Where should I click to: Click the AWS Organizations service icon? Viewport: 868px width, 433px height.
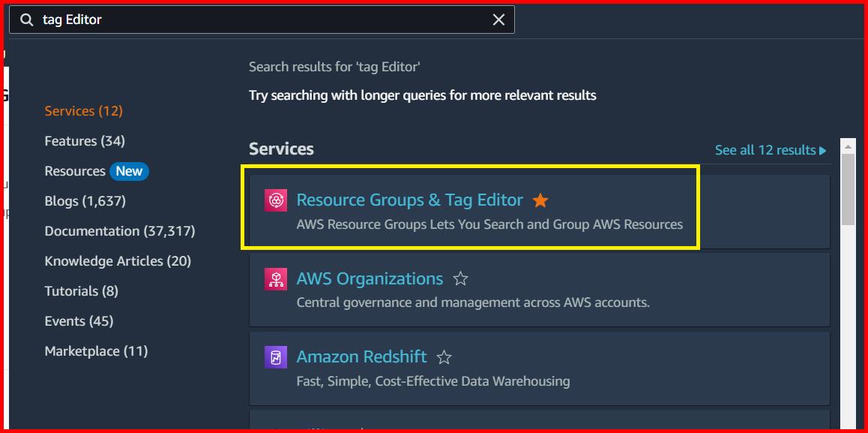click(x=276, y=278)
